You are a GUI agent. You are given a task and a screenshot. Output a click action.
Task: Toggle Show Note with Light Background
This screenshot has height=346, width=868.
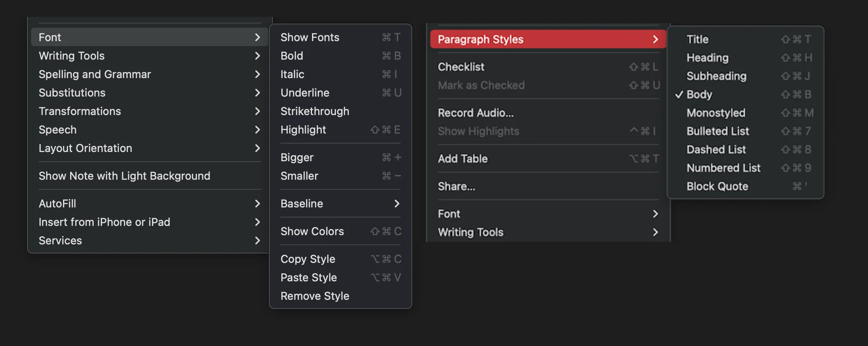click(x=124, y=176)
